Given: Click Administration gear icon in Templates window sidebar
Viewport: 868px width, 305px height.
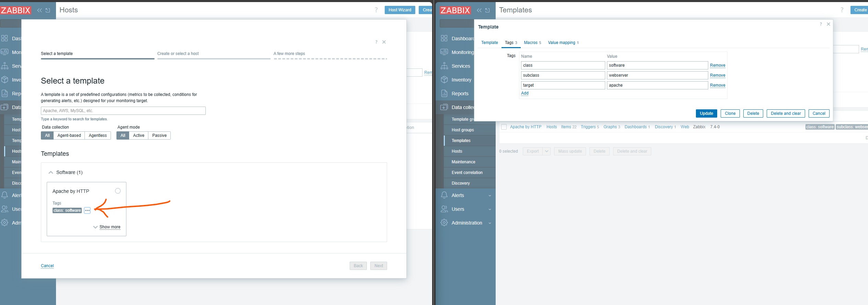Looking at the screenshot, I should [x=444, y=222].
